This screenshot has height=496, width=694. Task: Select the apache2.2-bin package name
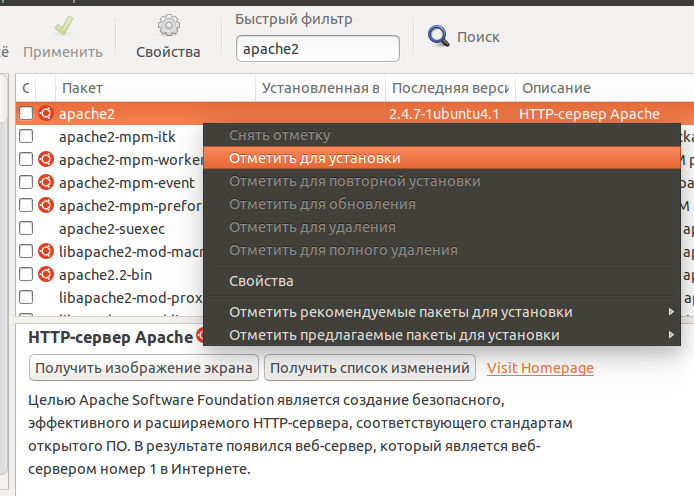coord(105,275)
